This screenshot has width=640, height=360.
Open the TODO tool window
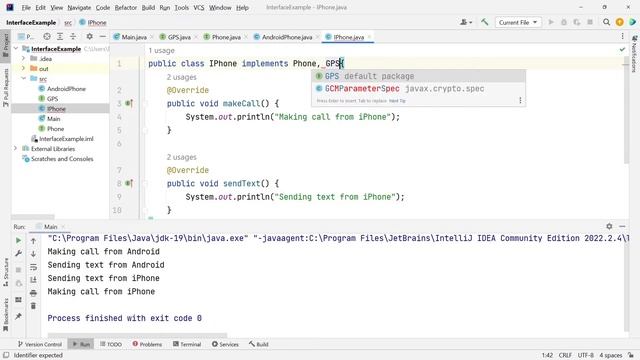click(x=111, y=344)
